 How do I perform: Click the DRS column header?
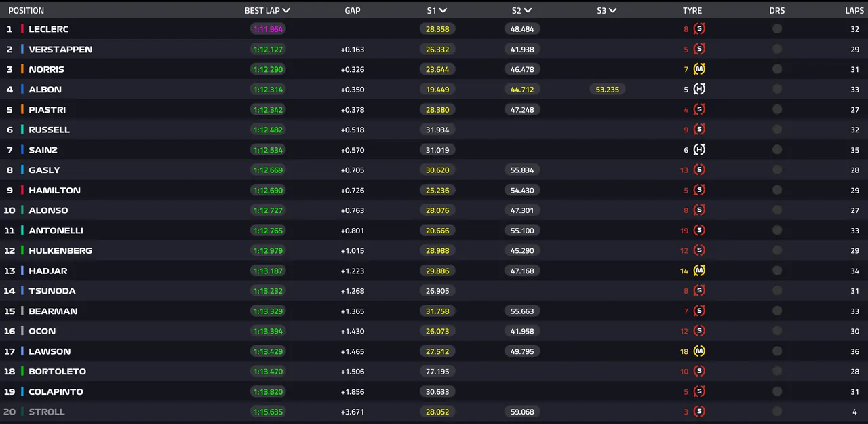(x=777, y=11)
